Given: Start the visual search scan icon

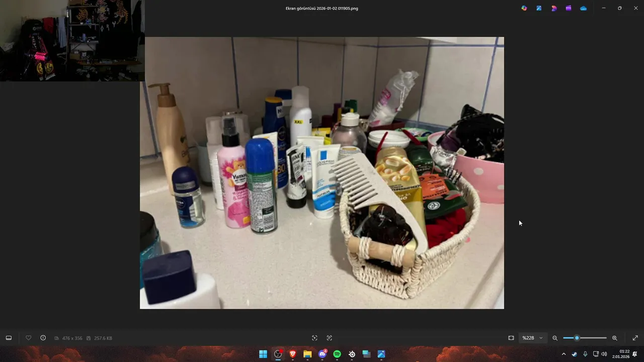Looking at the screenshot, I should click(x=314, y=338).
